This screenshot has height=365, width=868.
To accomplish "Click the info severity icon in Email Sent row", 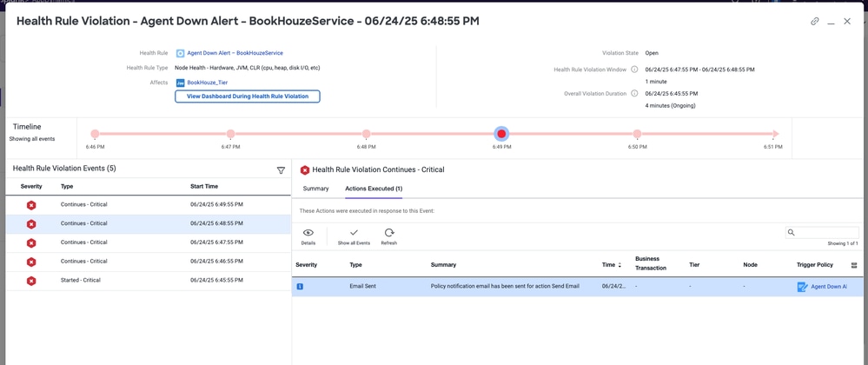I will (x=300, y=286).
